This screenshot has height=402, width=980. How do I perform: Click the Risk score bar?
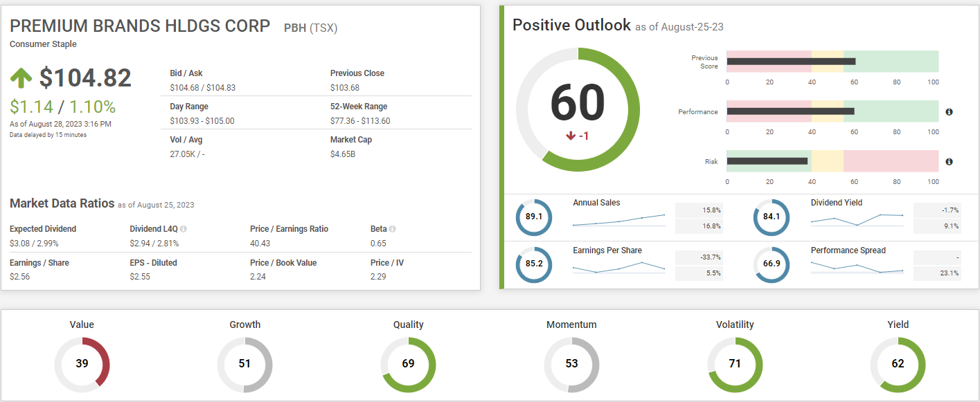coord(832,161)
